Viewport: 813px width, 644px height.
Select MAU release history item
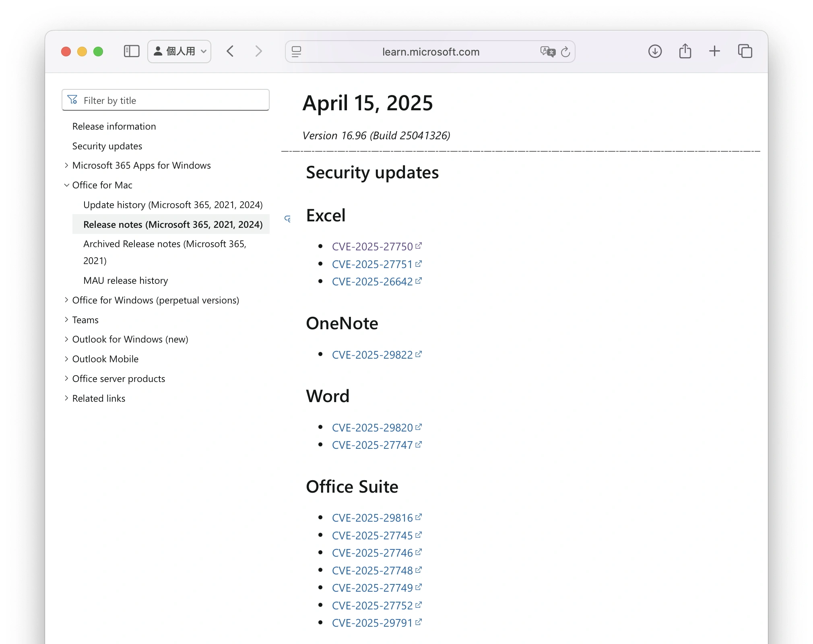126,281
